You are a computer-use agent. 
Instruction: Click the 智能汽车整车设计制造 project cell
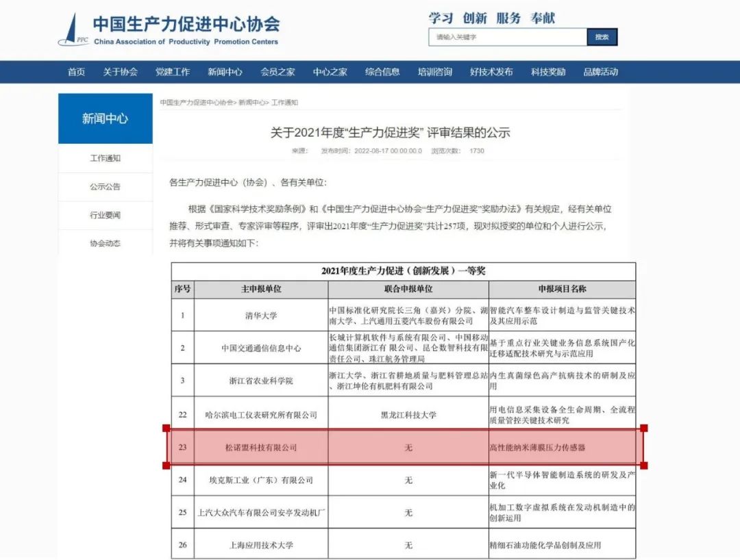pos(562,316)
